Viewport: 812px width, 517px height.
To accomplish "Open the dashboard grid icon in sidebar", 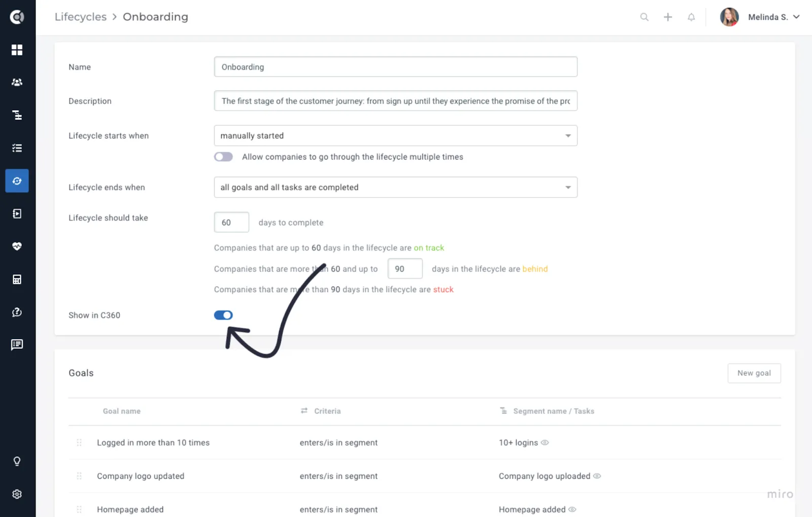I will click(x=17, y=49).
